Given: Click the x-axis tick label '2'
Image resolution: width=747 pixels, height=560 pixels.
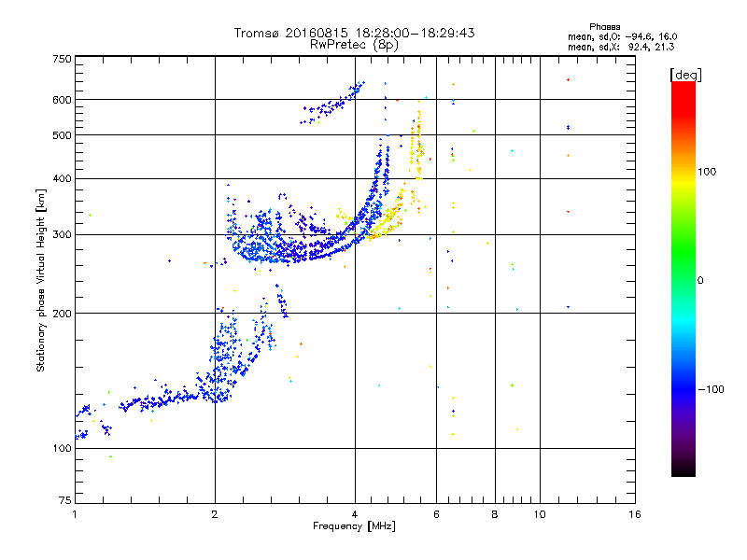Looking at the screenshot, I should [215, 514].
